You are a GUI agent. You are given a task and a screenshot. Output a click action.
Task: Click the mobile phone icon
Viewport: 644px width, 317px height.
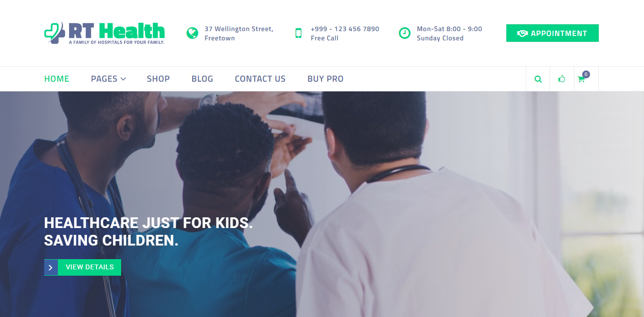[299, 33]
